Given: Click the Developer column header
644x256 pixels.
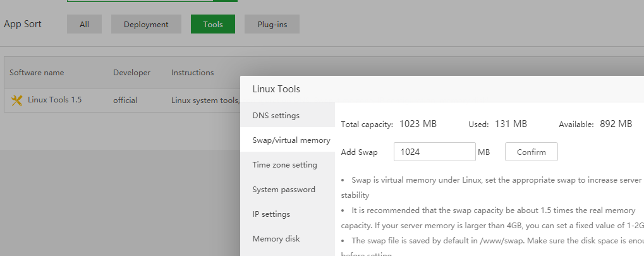Looking at the screenshot, I should point(131,73).
